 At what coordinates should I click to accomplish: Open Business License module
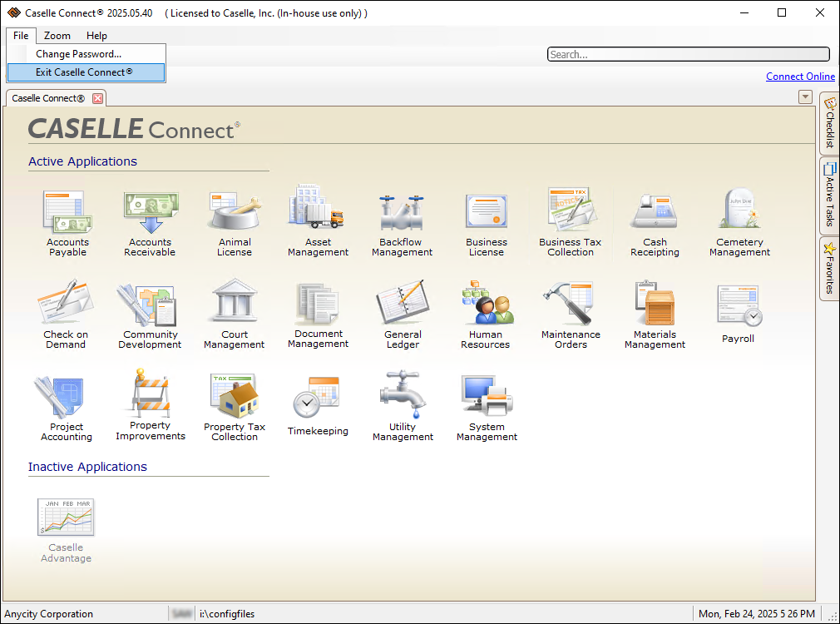pos(486,225)
